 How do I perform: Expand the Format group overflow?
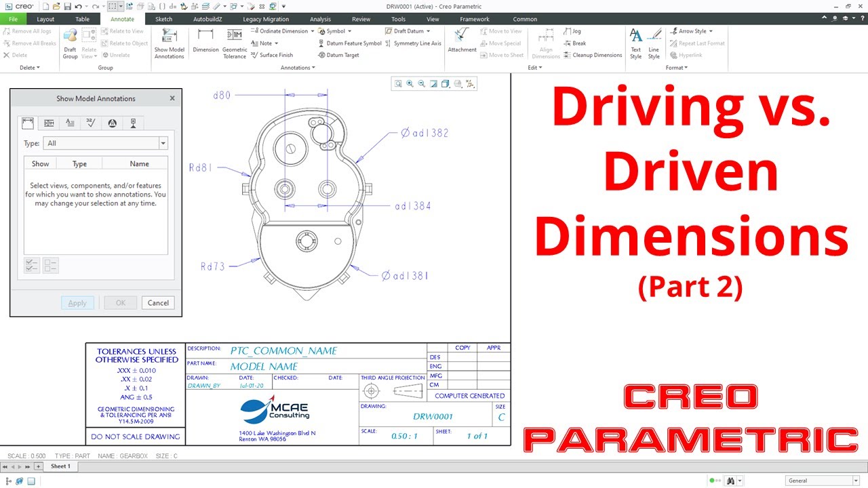(676, 68)
